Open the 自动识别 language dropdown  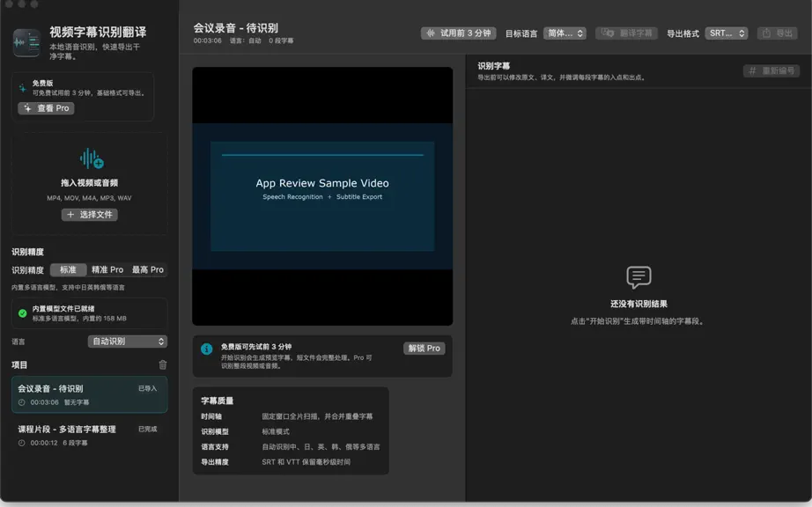point(128,342)
